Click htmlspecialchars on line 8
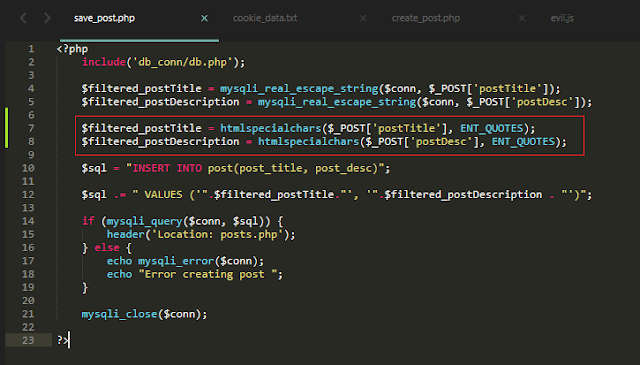Image resolution: width=640 pixels, height=365 pixels. tap(309, 142)
